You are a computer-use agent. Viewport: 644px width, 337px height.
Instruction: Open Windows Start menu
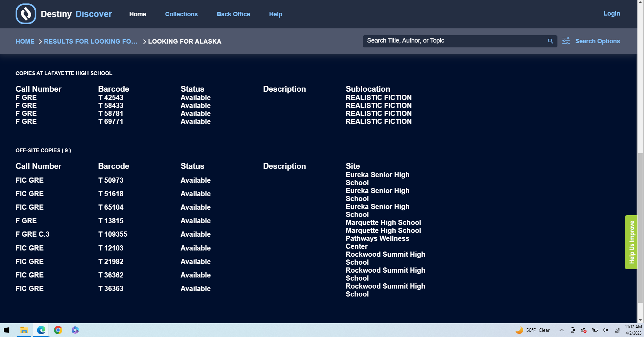pyautogui.click(x=7, y=330)
